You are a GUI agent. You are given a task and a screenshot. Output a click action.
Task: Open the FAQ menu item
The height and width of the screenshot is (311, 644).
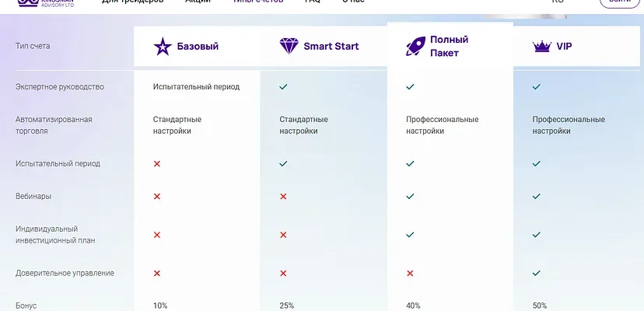coord(313,2)
